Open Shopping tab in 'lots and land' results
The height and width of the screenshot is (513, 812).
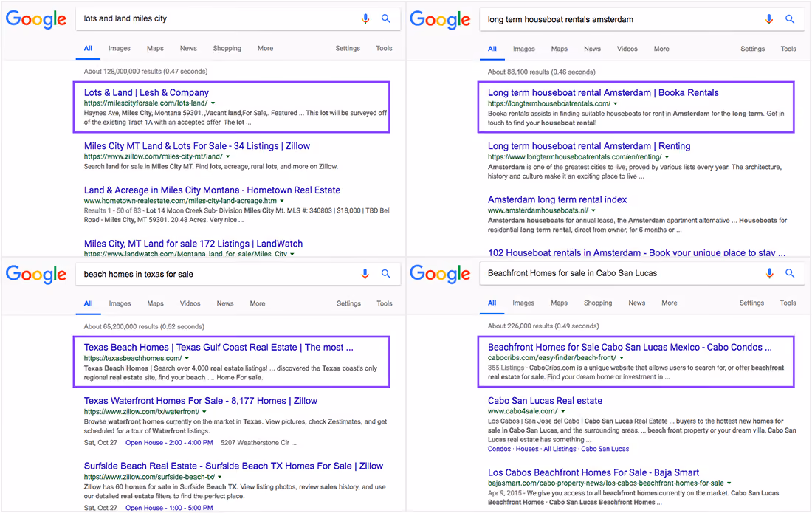coord(227,48)
